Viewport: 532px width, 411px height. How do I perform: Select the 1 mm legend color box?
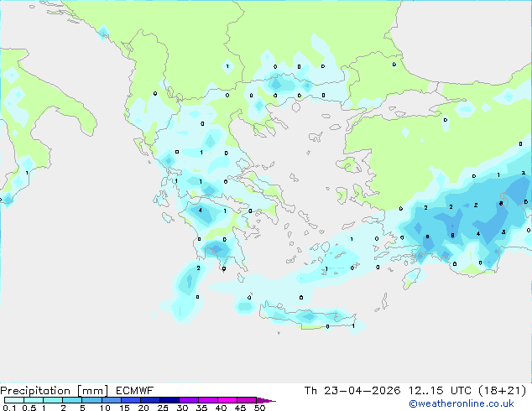point(53,400)
